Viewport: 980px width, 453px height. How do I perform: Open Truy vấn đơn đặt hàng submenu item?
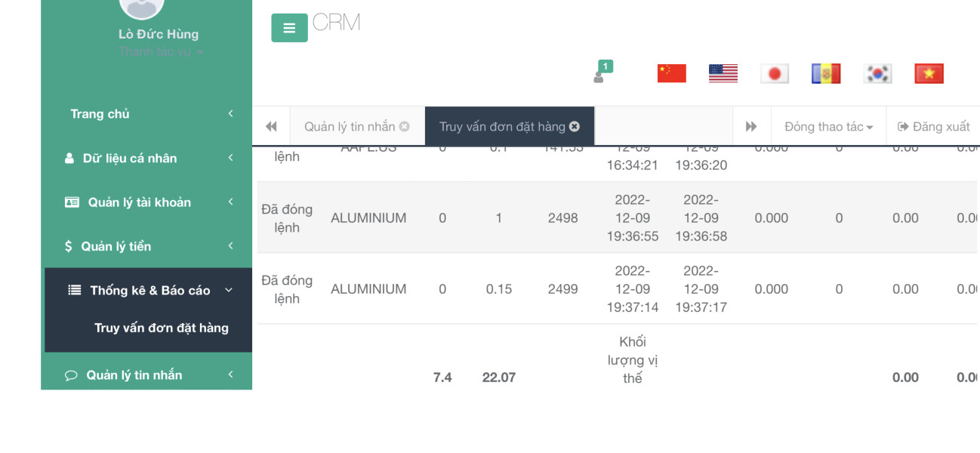click(x=161, y=328)
